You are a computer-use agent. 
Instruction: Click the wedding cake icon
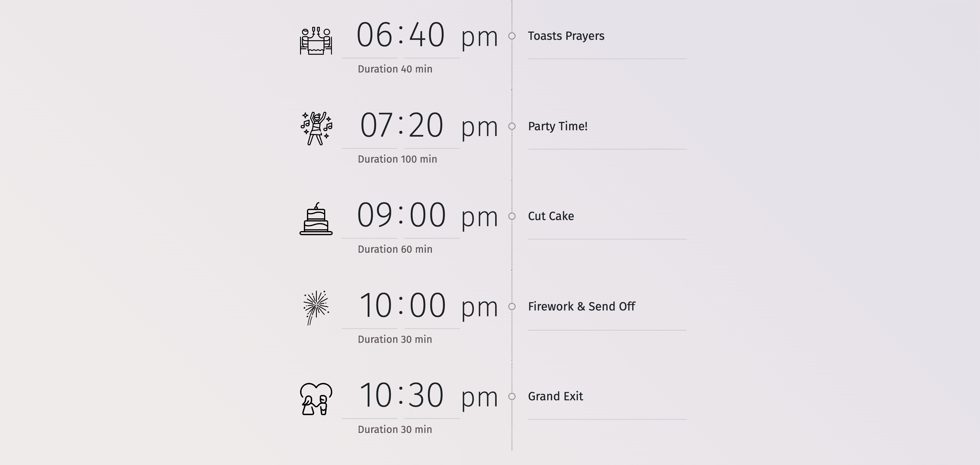316,216
